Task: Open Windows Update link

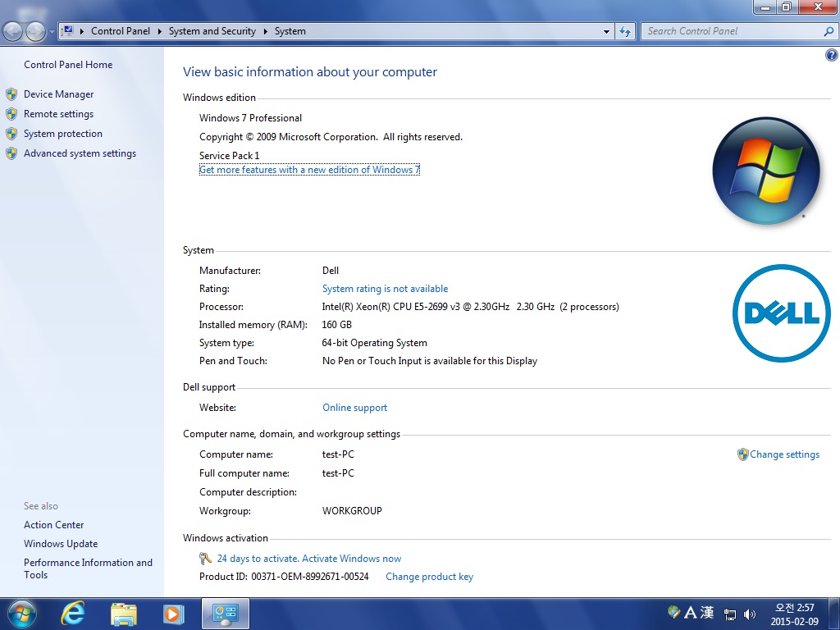Action: click(61, 544)
